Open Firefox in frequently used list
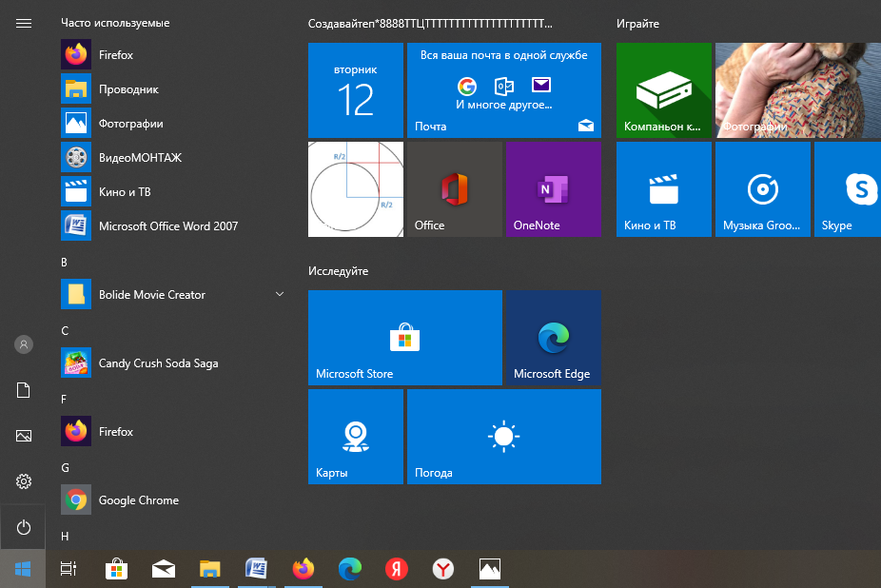Screen dimensions: 881x588 click(x=172, y=54)
